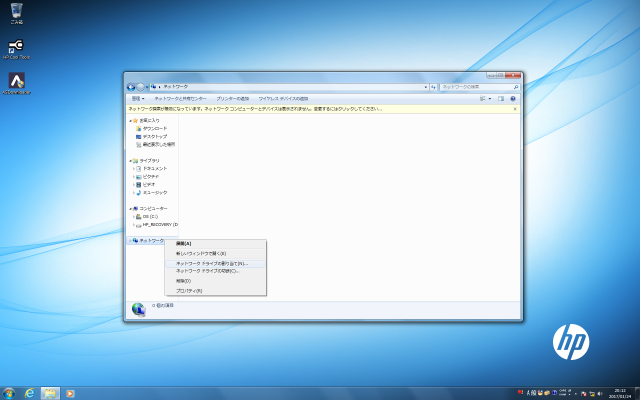Screen dimensions: 640x400
Task: Choose プロパティ in the context menu
Action: 189,290
